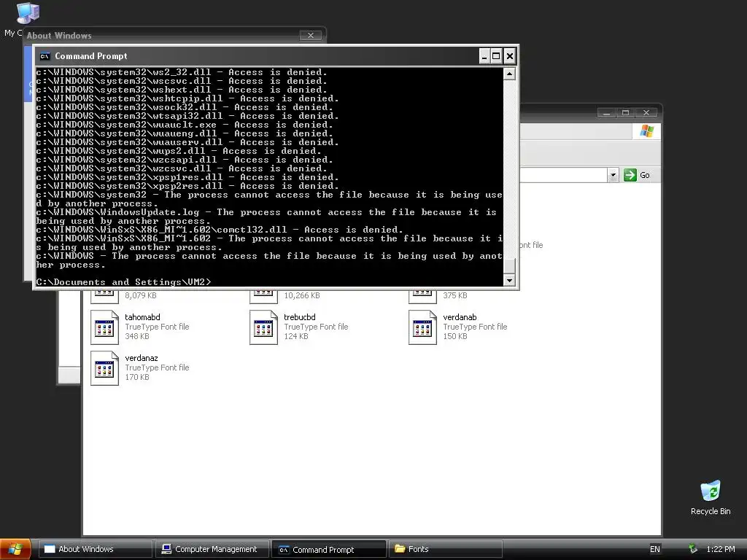Click the Command Prompt scroll up arrow

tap(509, 74)
